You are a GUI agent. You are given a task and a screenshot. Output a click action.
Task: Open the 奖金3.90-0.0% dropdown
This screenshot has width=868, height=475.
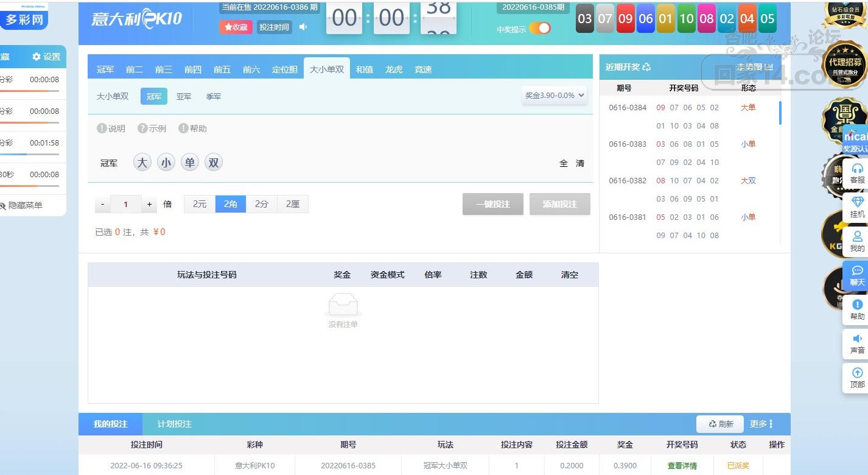coord(555,96)
